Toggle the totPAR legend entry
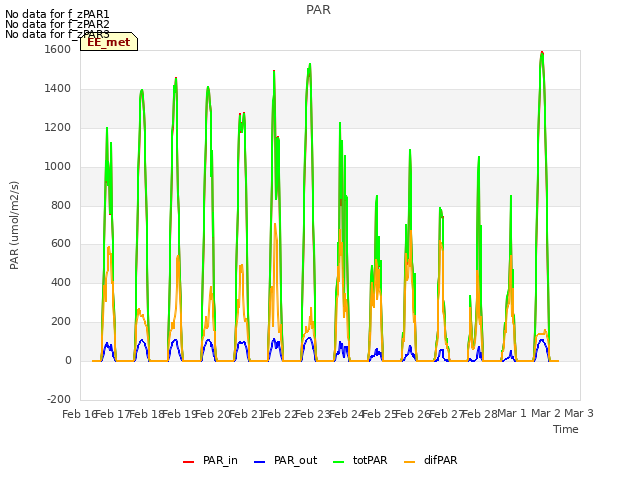The height and width of the screenshot is (480, 640). click(360, 460)
